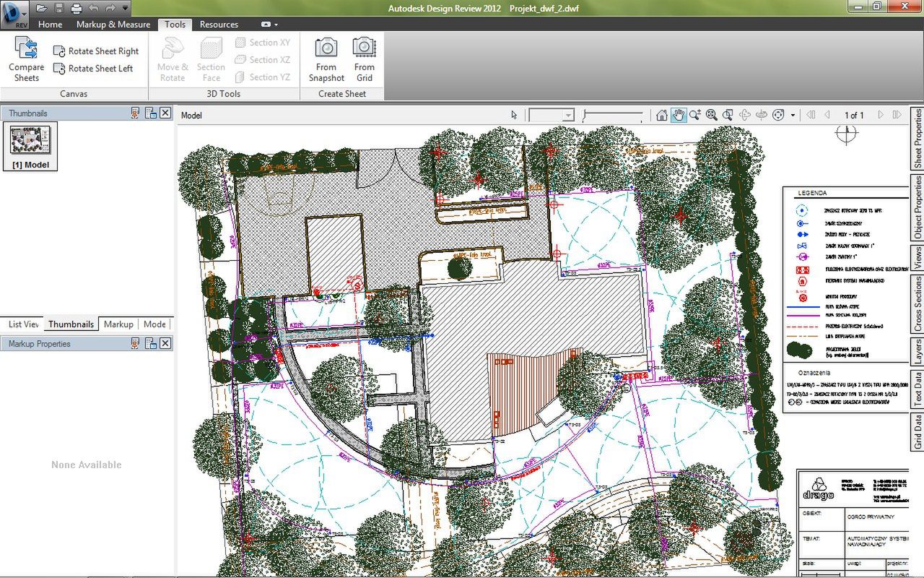
Task: Click the Section Face tool
Action: click(x=212, y=59)
